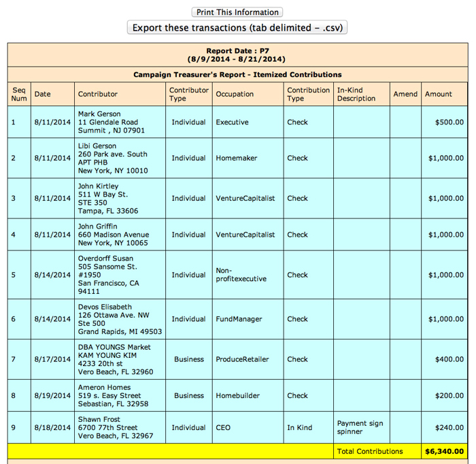Click the Payment sign spinner description cell
The height and width of the screenshot is (464, 476).
coord(360,428)
